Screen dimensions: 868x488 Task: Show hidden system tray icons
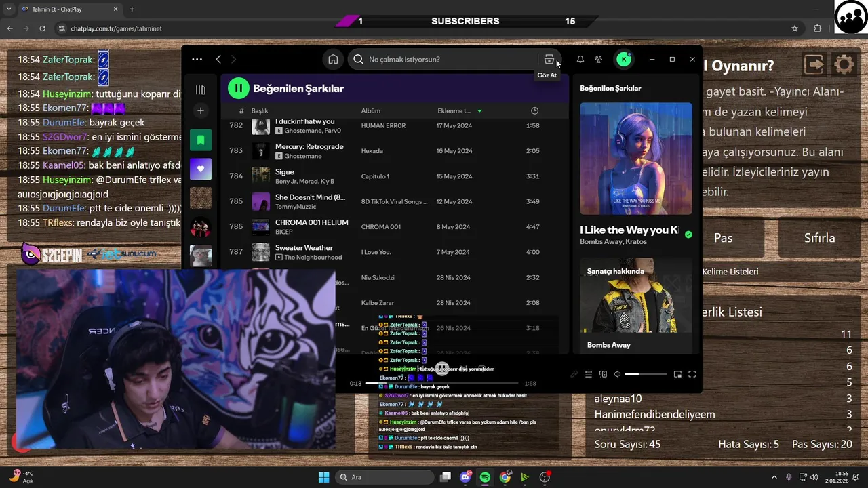tap(774, 477)
